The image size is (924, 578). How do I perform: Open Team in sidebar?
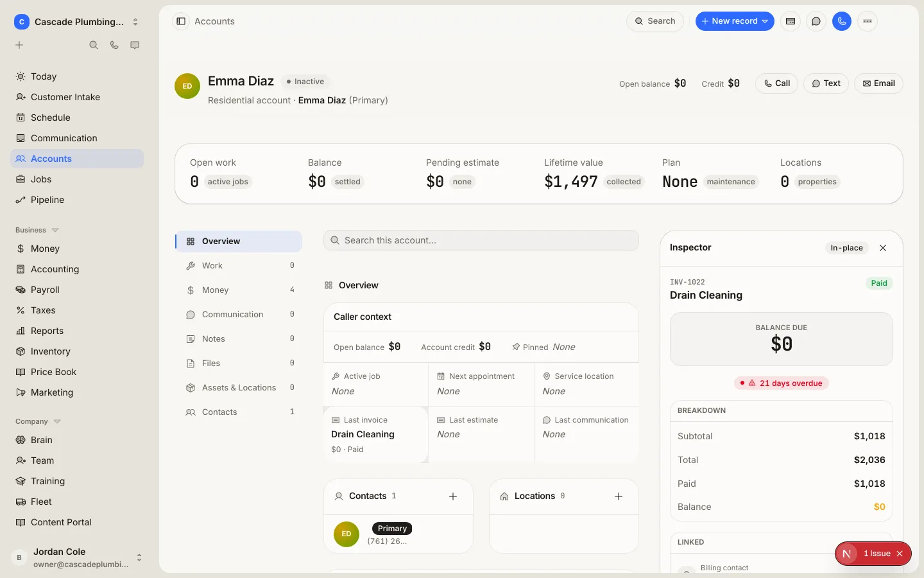click(77, 460)
